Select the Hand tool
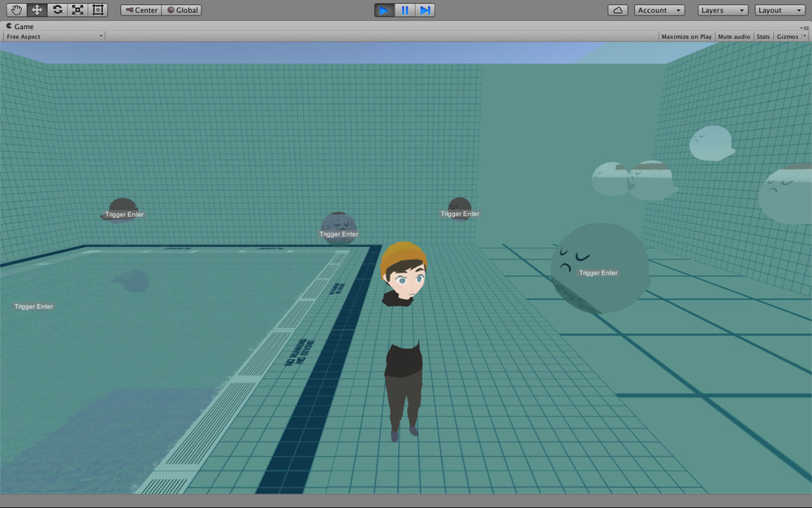The height and width of the screenshot is (508, 812). tap(16, 10)
